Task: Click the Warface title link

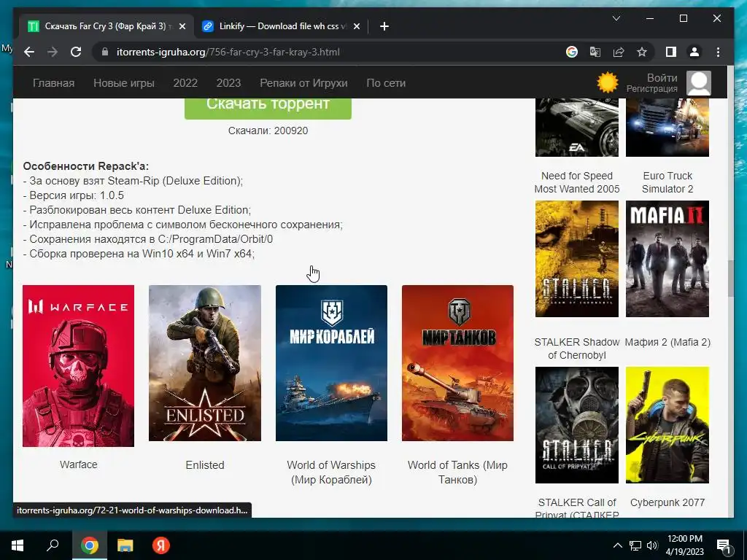Action: point(79,464)
